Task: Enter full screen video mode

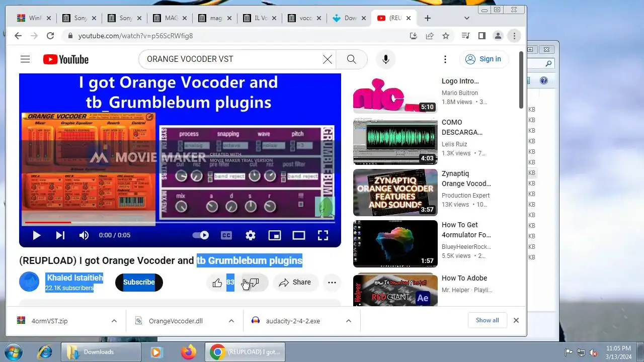Action: tap(323, 235)
